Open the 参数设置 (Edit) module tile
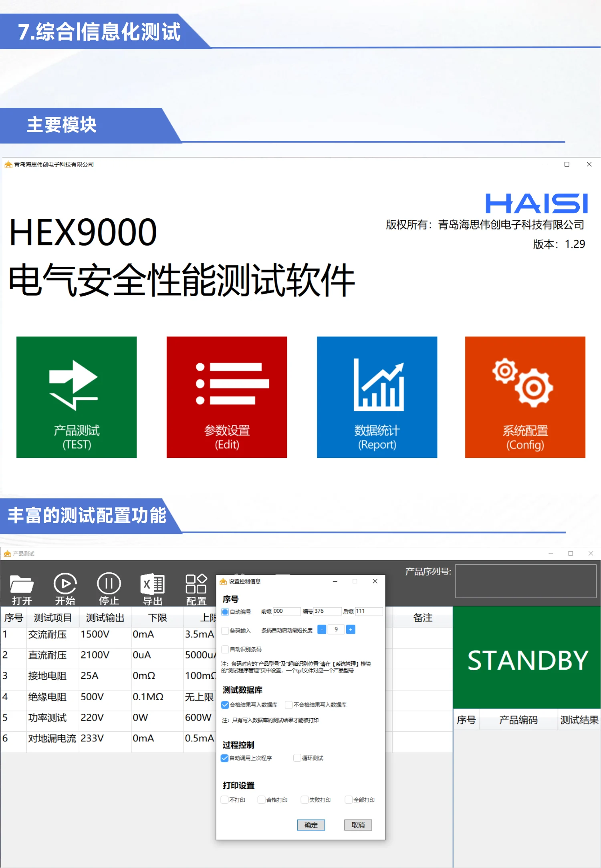The width and height of the screenshot is (601, 868). click(227, 397)
